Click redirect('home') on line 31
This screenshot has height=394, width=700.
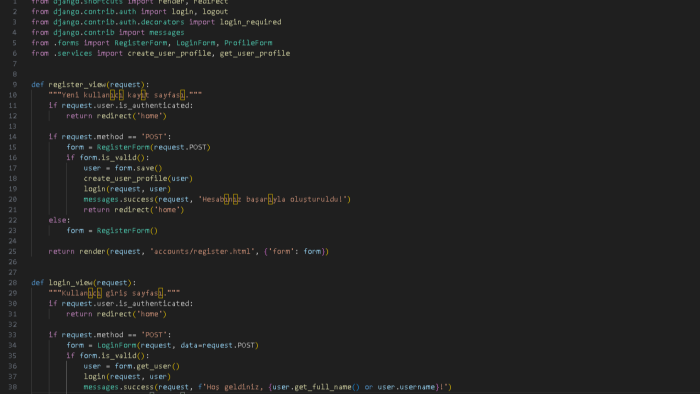click(x=132, y=314)
